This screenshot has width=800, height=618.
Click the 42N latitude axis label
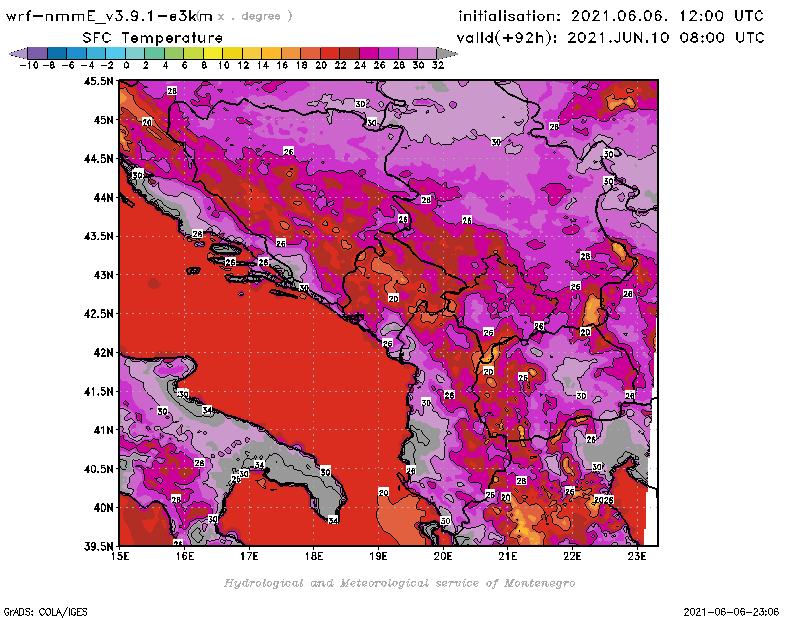click(x=101, y=352)
